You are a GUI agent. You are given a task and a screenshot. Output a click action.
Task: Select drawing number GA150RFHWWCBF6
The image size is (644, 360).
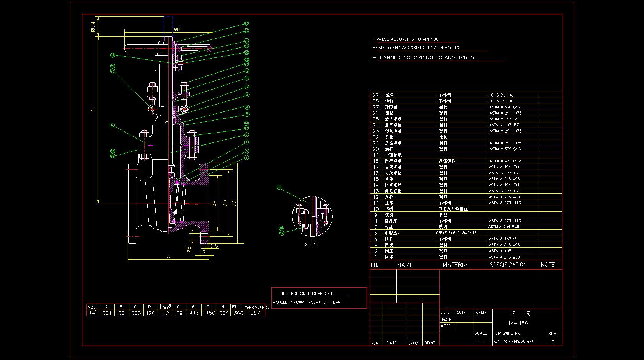click(514, 341)
